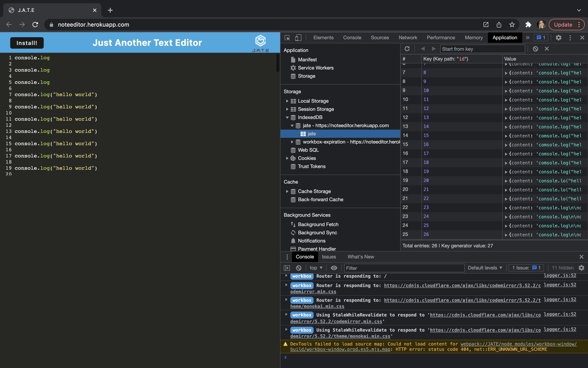Open a new tab with the plus icon
The width and height of the screenshot is (588, 368).
(x=110, y=10)
